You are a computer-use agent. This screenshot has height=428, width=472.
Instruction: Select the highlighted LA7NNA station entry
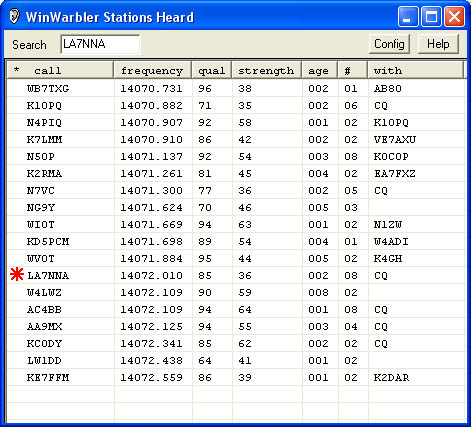coord(236,276)
